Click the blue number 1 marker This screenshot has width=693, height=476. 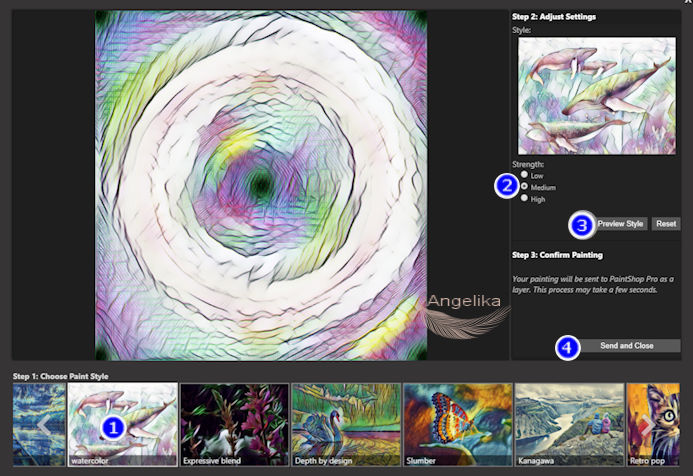(114, 427)
